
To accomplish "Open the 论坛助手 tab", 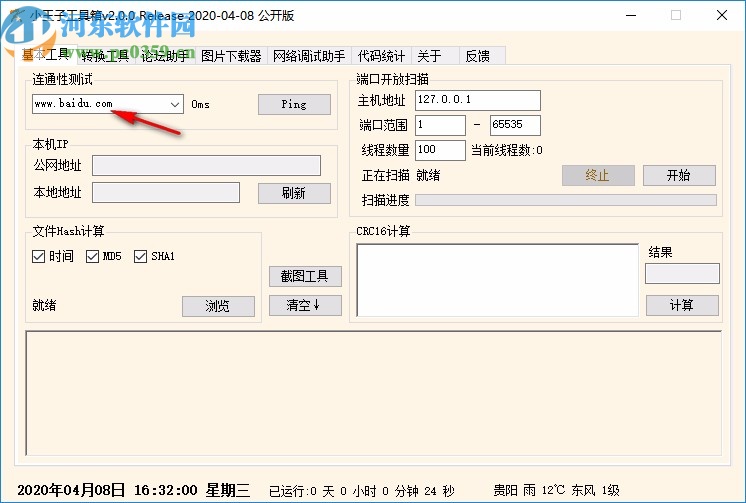I will click(x=165, y=56).
